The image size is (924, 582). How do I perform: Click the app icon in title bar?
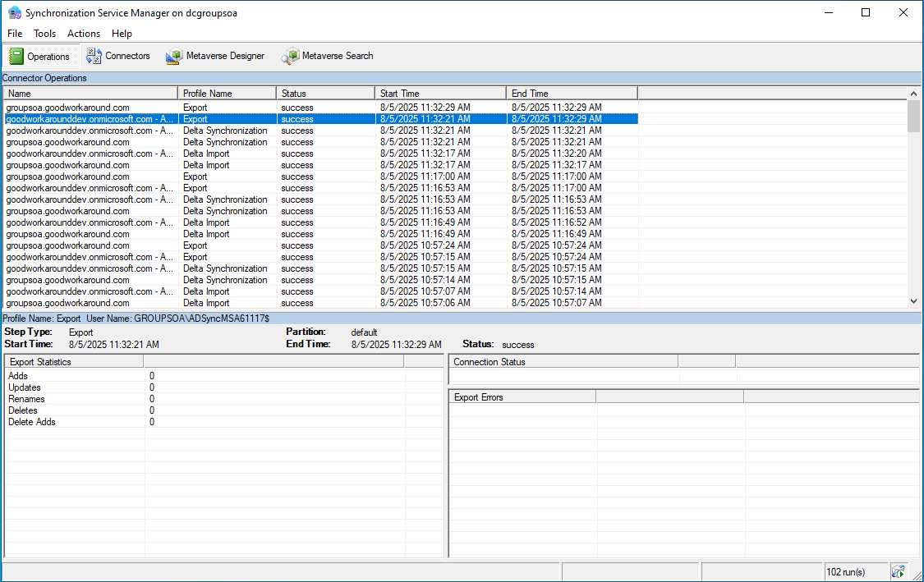click(x=14, y=12)
